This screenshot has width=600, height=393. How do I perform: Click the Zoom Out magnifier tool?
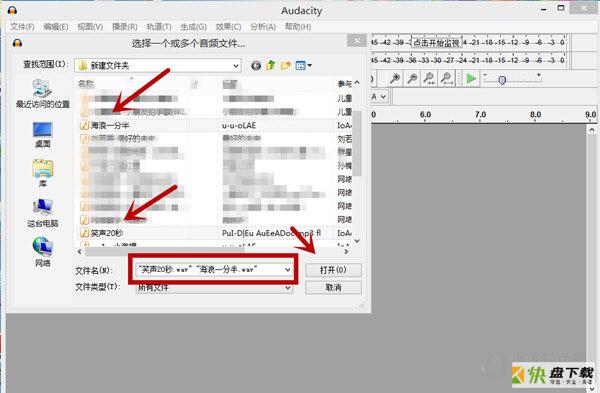pyautogui.click(x=412, y=78)
